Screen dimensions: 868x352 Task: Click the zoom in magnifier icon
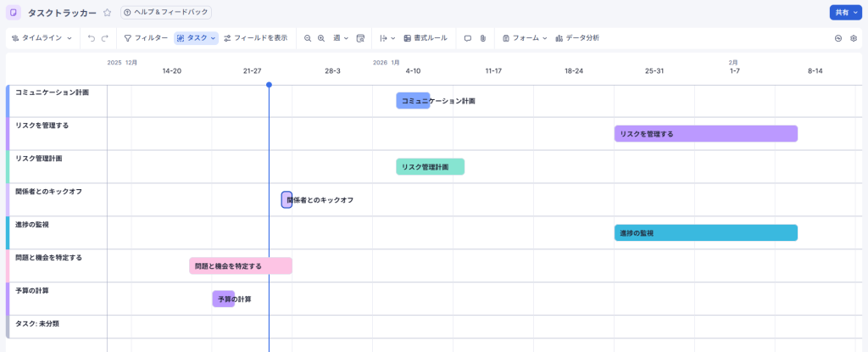point(321,38)
